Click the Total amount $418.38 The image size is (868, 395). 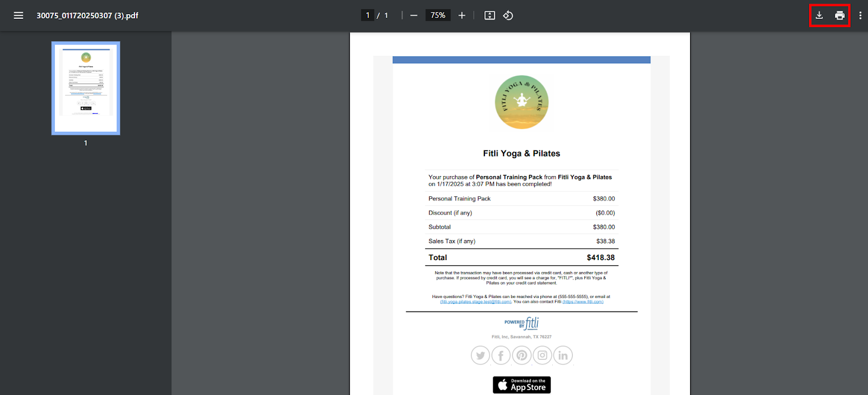click(x=601, y=257)
